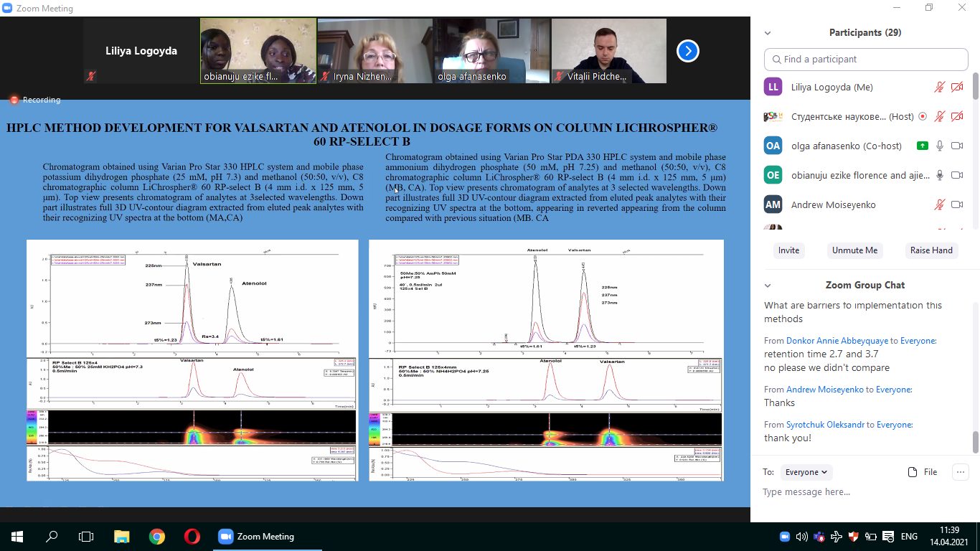Click Liliya Logoyda's muted microphone icon
Image resolution: width=980 pixels, height=551 pixels.
tap(939, 88)
